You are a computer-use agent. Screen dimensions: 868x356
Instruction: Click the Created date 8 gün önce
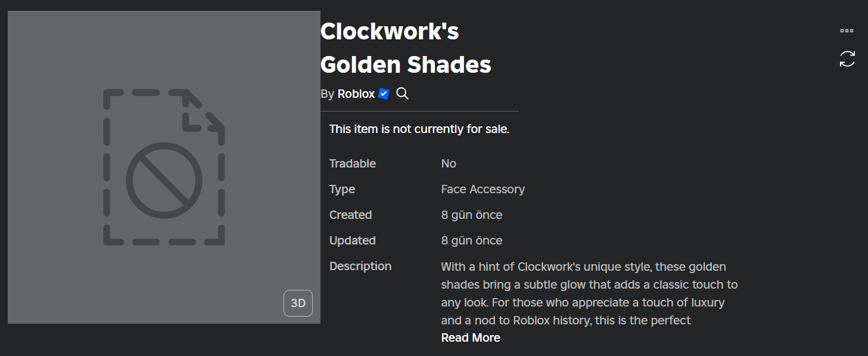471,215
